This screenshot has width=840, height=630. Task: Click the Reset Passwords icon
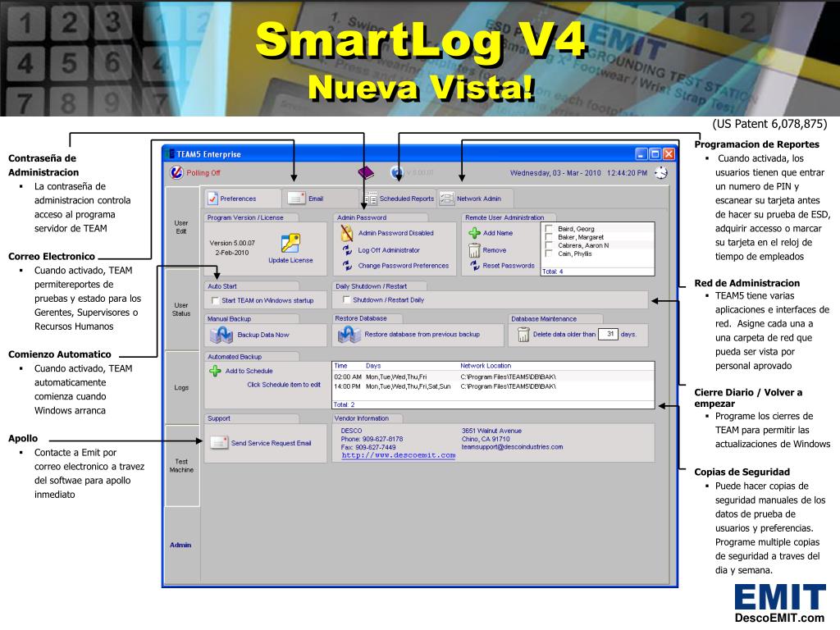(x=475, y=266)
